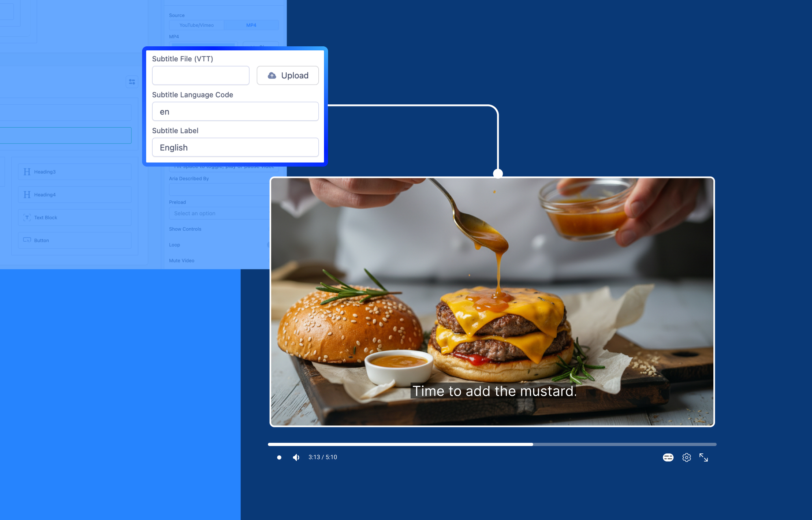Switch source to YouTube/Vimeo tab
812x520 pixels.
(197, 25)
